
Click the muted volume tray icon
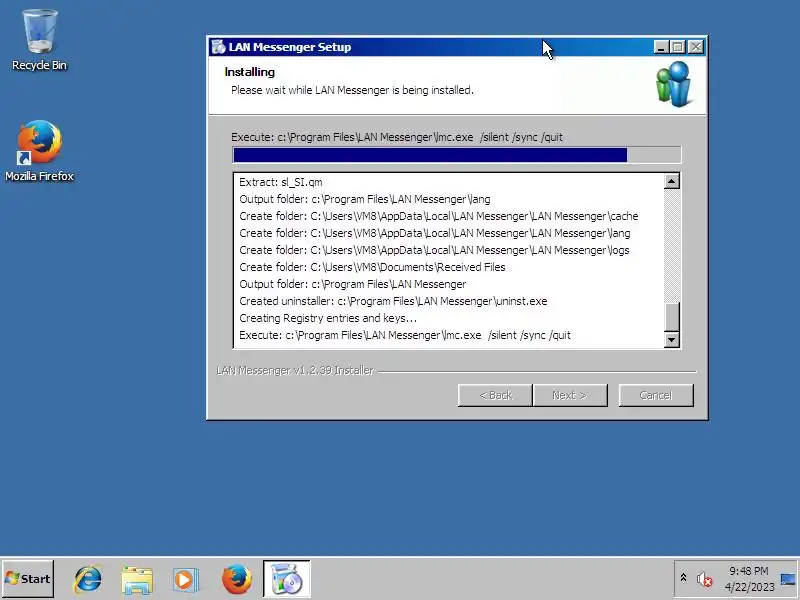click(704, 579)
